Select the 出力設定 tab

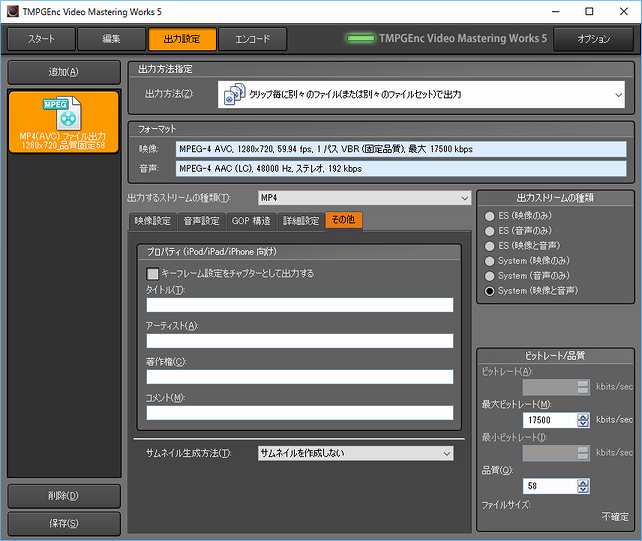(x=182, y=39)
